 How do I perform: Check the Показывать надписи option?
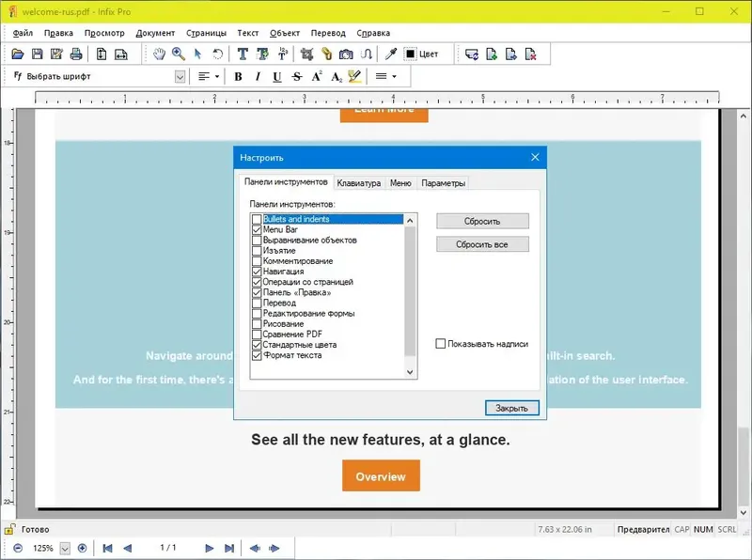(441, 343)
